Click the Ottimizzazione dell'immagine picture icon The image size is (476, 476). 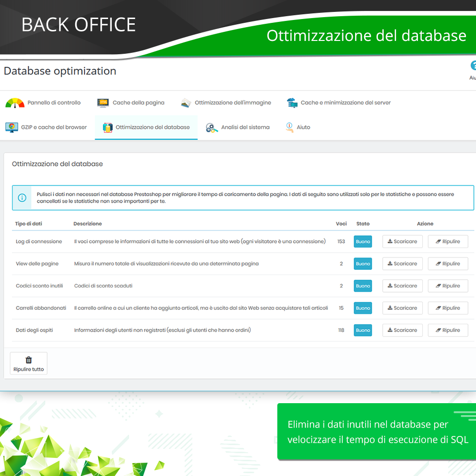(185, 102)
